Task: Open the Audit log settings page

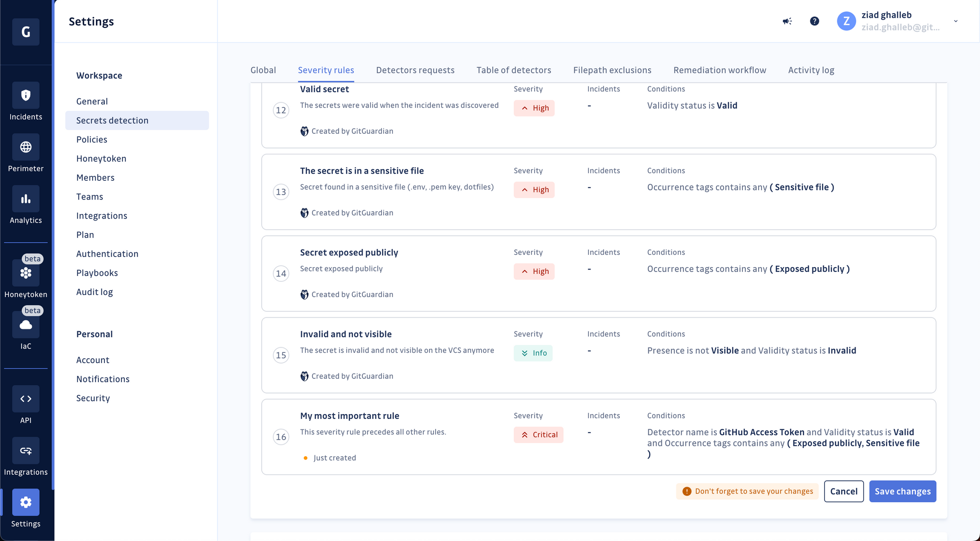Action: pos(95,292)
